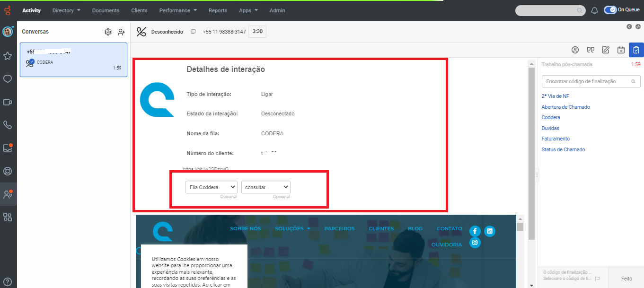
Task: Open the Clients menu item
Action: point(139,10)
